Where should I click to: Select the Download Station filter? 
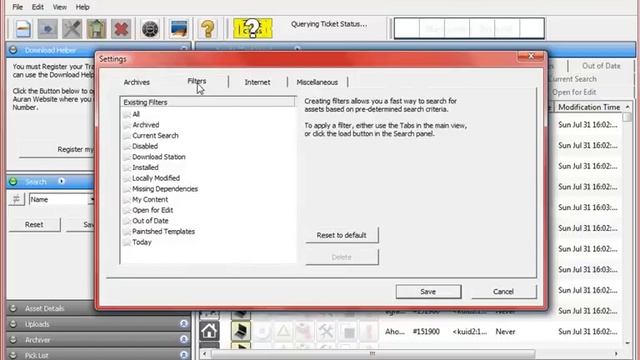(159, 157)
